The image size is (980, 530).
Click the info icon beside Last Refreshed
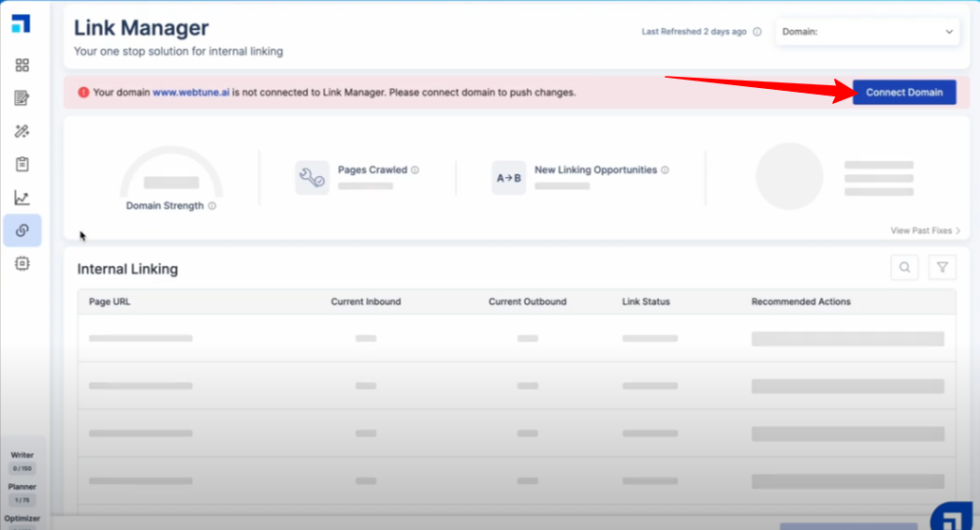pos(757,32)
